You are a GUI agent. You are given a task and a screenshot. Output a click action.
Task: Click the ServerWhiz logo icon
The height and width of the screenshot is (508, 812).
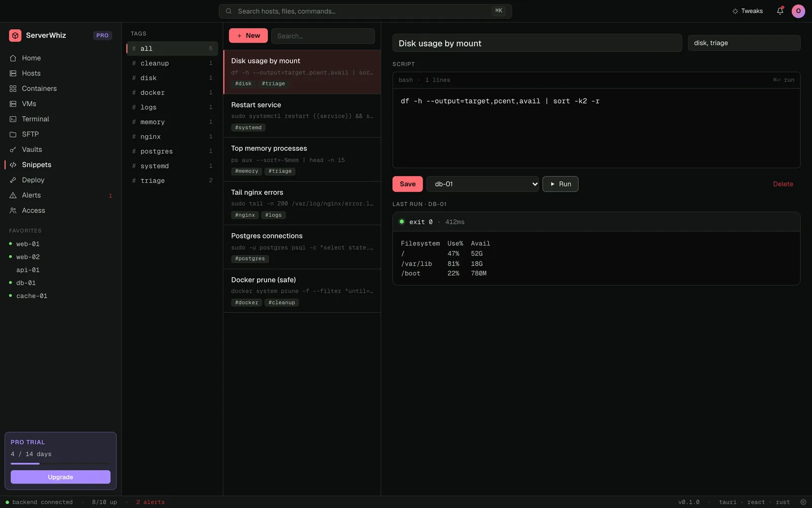click(15, 35)
